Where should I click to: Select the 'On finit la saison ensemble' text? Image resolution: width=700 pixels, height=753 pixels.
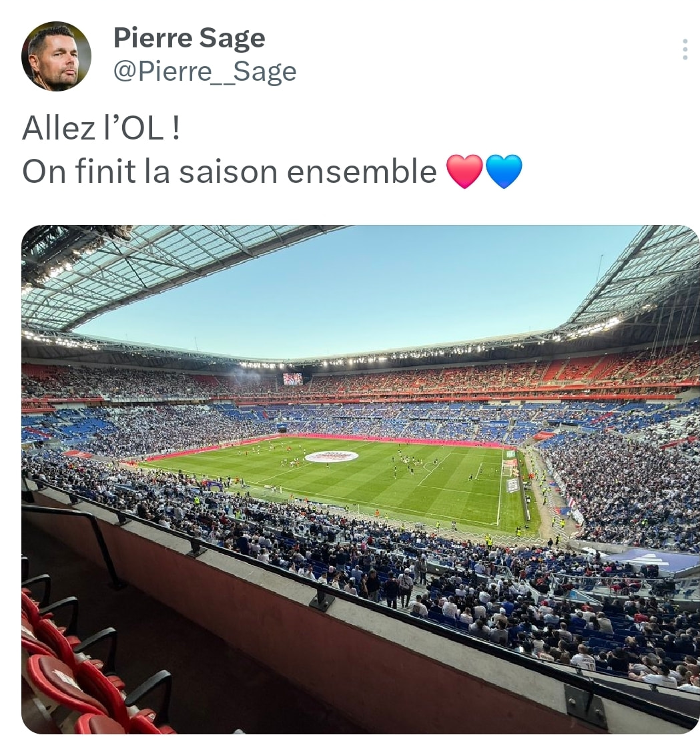click(x=230, y=172)
